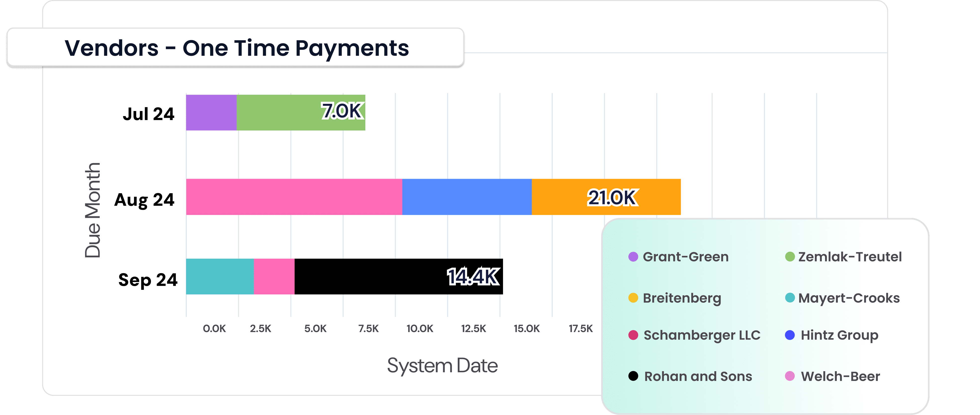
Task: Select the black Rohan and Sons marker
Action: click(x=633, y=376)
